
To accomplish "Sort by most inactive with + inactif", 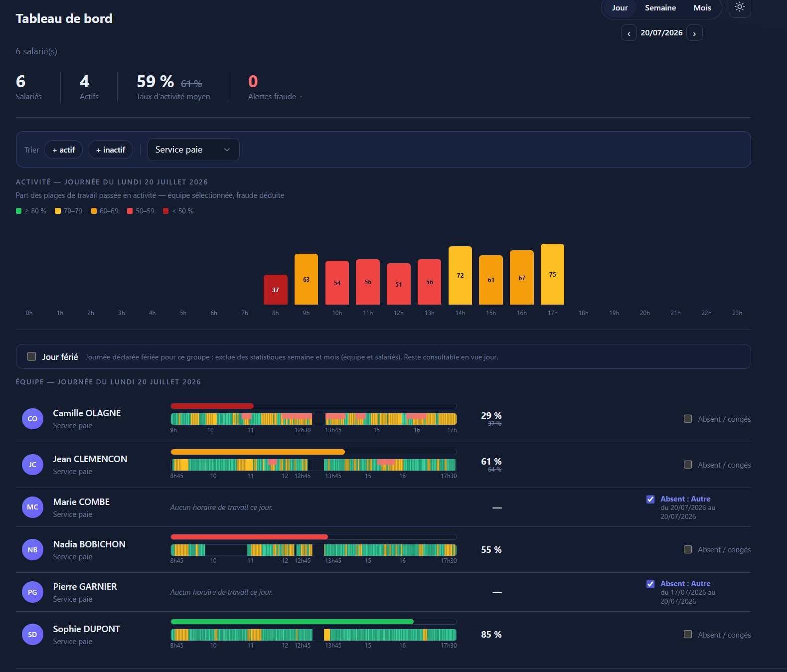I will point(110,150).
